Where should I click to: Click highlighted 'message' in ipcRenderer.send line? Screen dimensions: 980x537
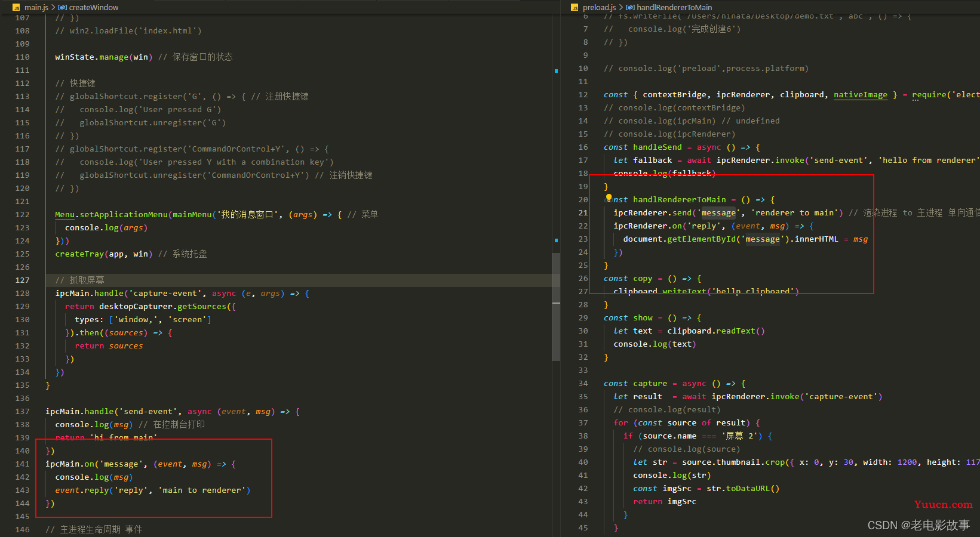718,213
